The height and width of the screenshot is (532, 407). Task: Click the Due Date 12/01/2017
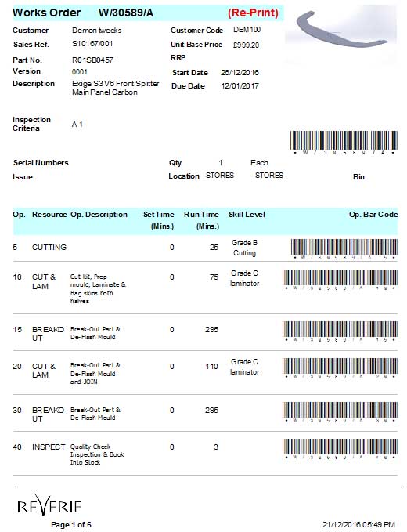(x=240, y=86)
